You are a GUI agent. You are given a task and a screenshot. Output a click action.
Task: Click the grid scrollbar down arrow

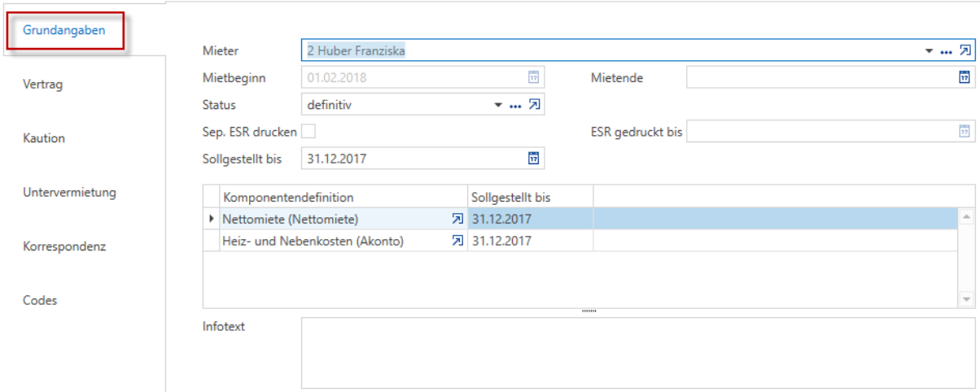(966, 300)
